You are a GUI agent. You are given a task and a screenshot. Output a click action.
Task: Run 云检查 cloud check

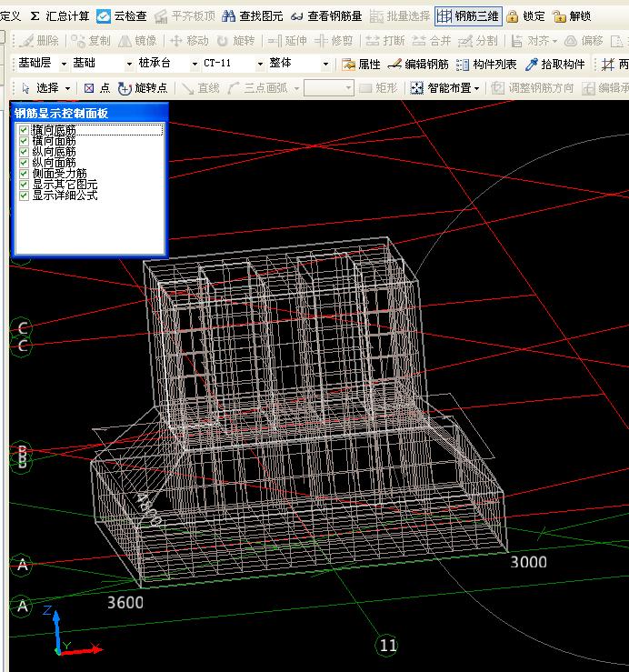tap(121, 16)
